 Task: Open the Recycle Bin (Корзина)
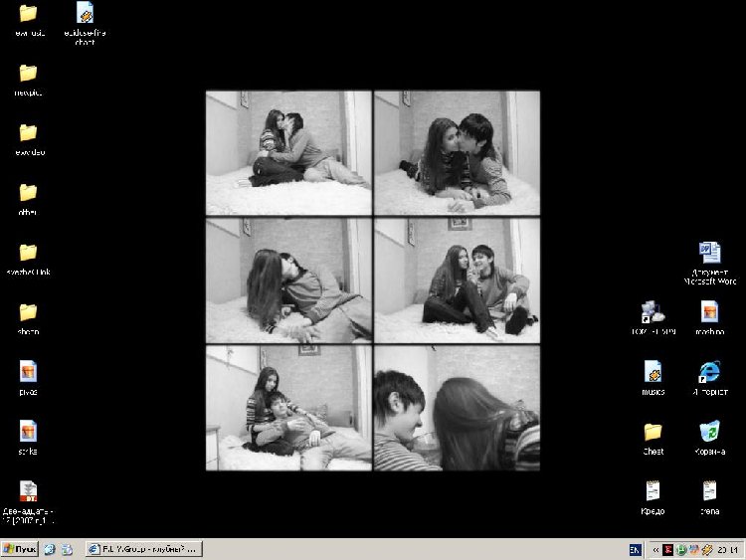click(709, 431)
